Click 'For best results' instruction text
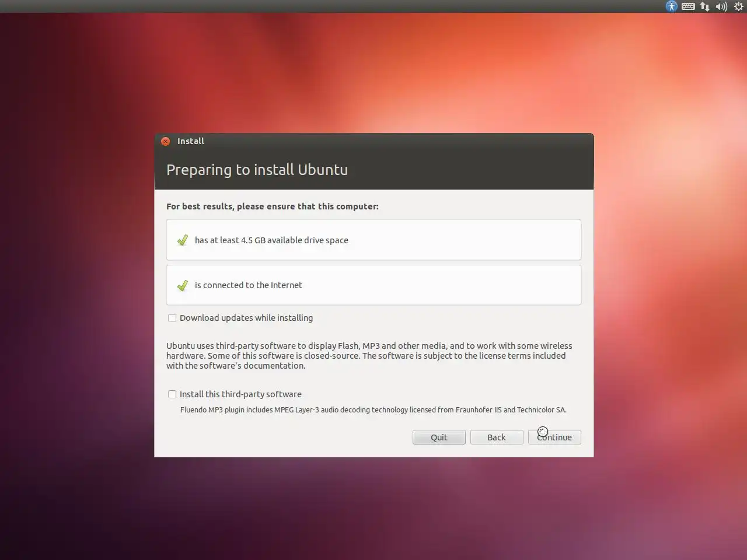 tap(273, 206)
